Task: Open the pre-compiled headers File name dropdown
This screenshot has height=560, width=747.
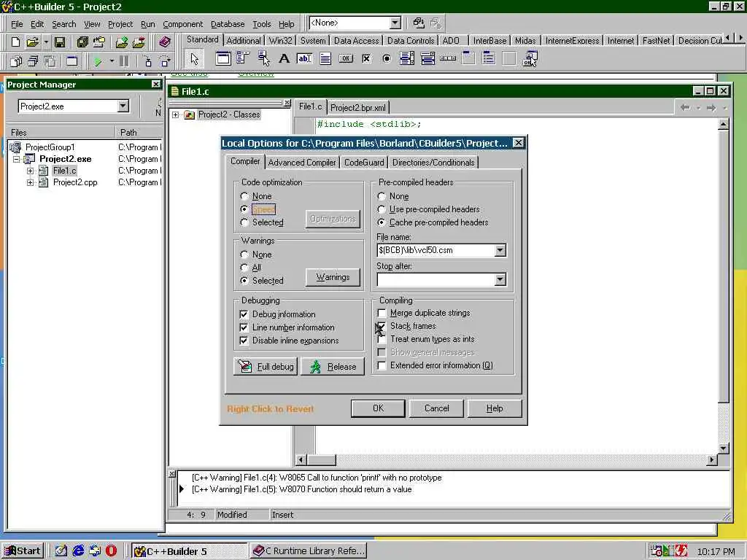Action: point(500,250)
